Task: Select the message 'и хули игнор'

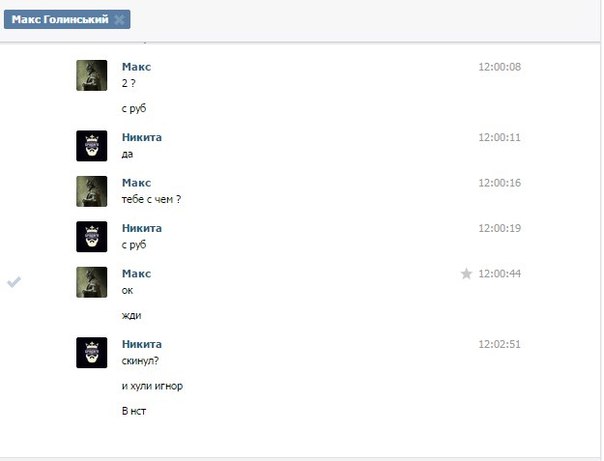Action: point(152,386)
